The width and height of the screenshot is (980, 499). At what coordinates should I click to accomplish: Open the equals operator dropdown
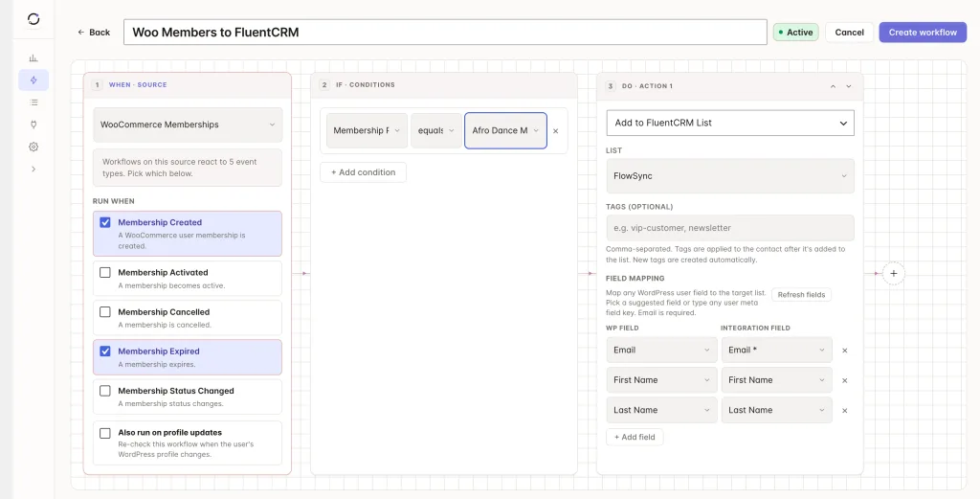(436, 130)
